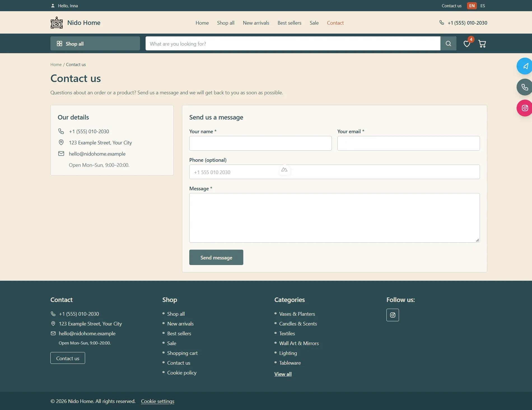This screenshot has width=532, height=410.
Task: Open the Sale nav item
Action: (314, 23)
